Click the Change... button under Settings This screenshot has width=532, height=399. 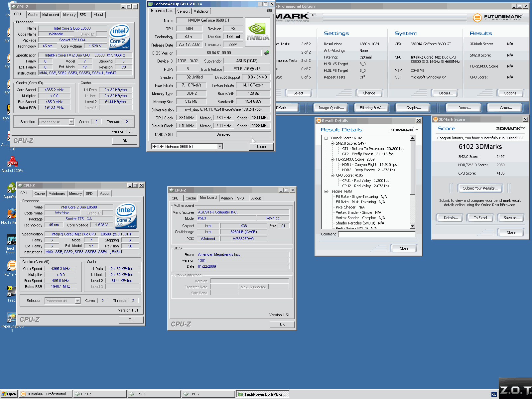tap(370, 93)
